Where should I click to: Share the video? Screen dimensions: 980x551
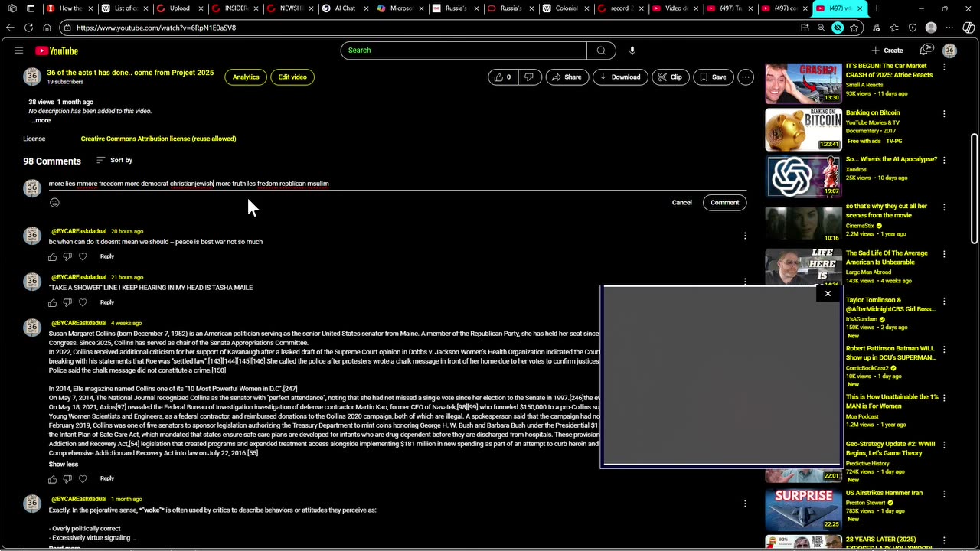[x=567, y=77]
